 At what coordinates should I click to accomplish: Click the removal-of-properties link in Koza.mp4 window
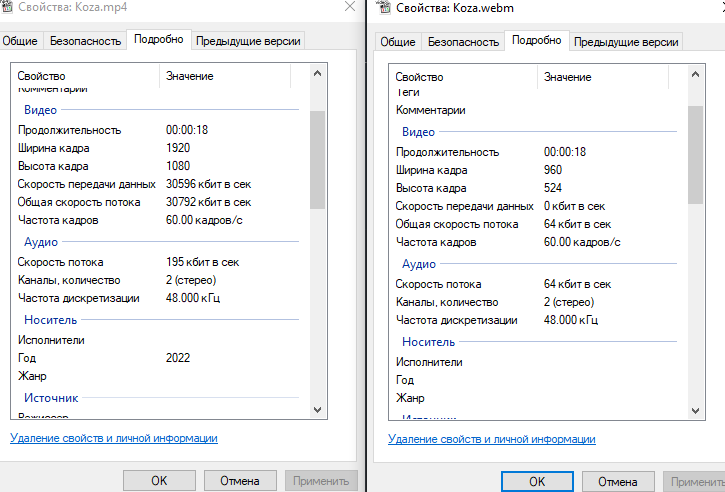(x=113, y=438)
